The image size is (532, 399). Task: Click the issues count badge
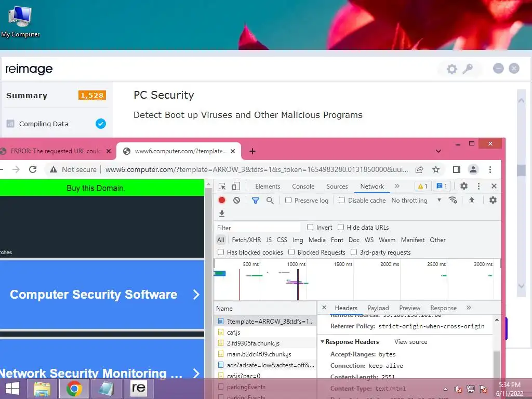click(x=442, y=187)
